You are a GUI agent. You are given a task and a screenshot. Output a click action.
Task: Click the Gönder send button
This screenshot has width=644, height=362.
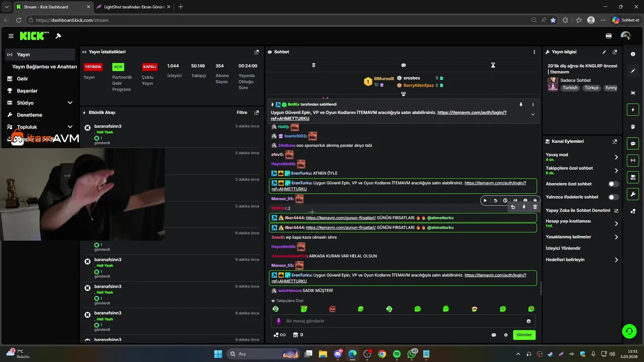tap(524, 335)
